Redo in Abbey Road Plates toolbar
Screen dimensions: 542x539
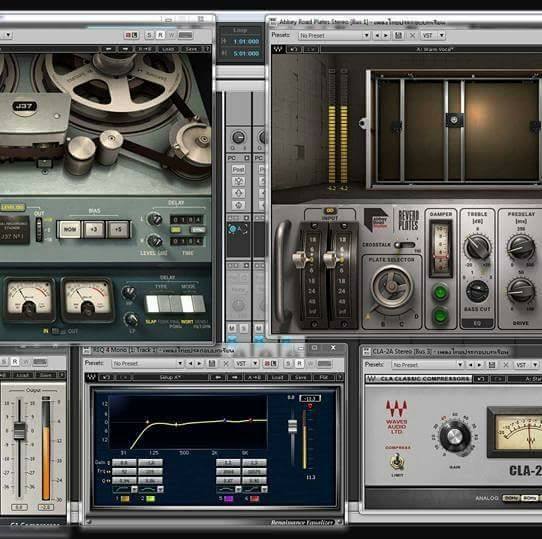pos(311,49)
